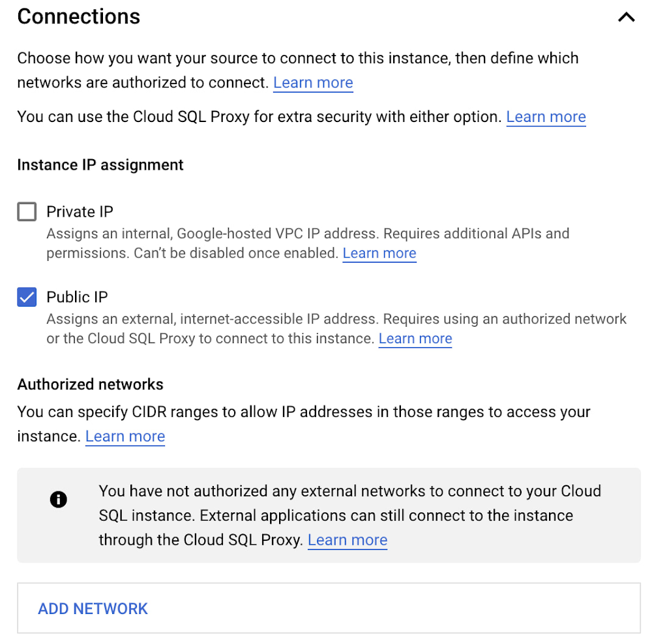Click the Instance IP assignment heading
The width and height of the screenshot is (652, 644).
100,165
